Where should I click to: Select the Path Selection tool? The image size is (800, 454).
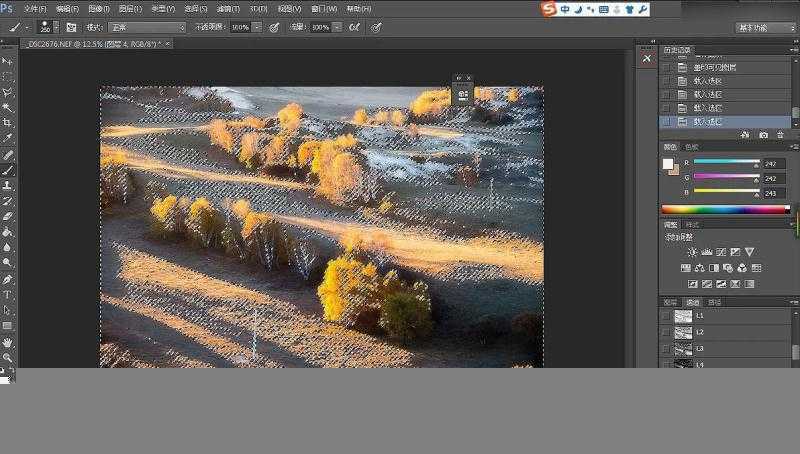(7, 310)
